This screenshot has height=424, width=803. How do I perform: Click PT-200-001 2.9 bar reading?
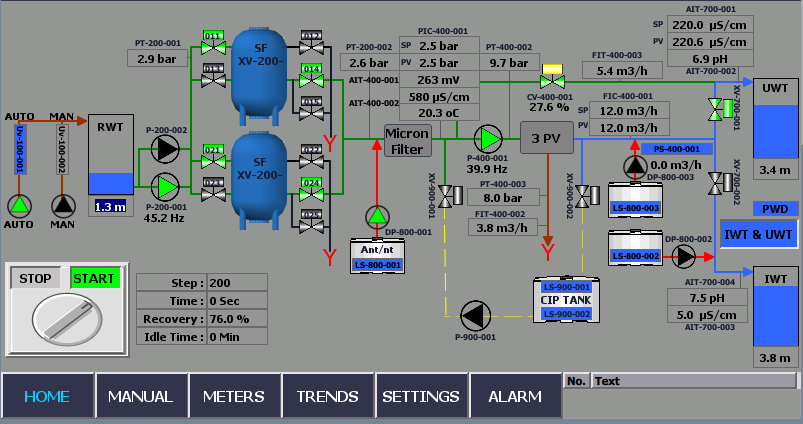(157, 59)
